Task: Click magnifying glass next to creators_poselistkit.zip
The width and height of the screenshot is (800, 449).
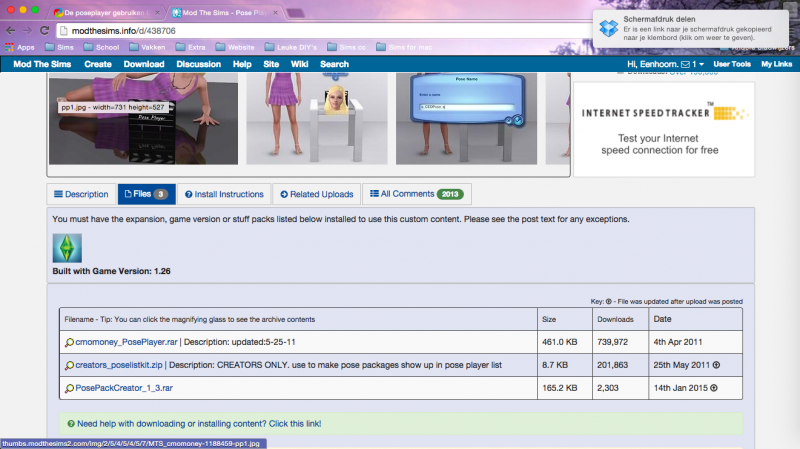Action: coord(68,365)
